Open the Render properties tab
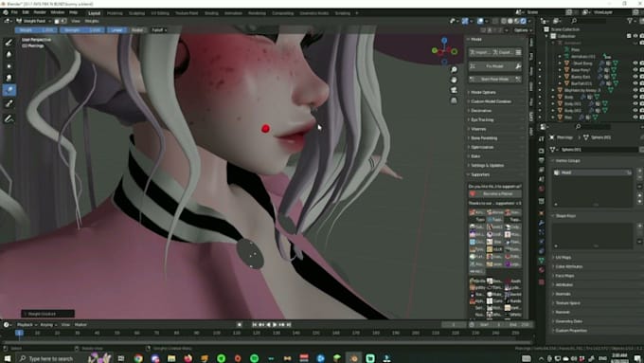The width and height of the screenshot is (644, 363). point(542,151)
